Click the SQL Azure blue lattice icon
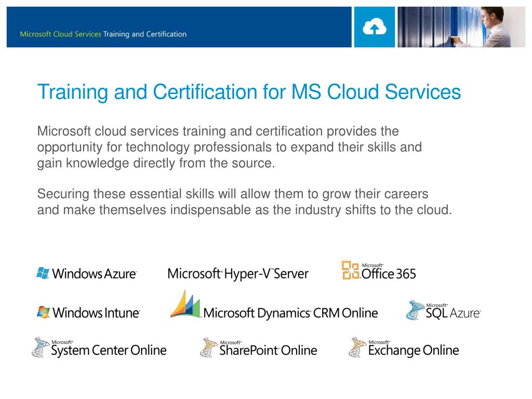Viewport: 532px width, 399px height. [x=415, y=310]
